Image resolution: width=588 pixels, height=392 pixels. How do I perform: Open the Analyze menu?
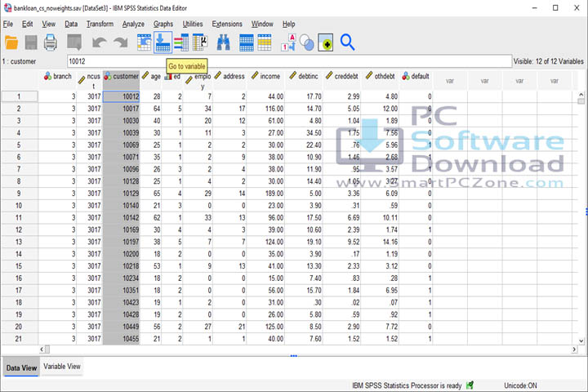point(133,24)
